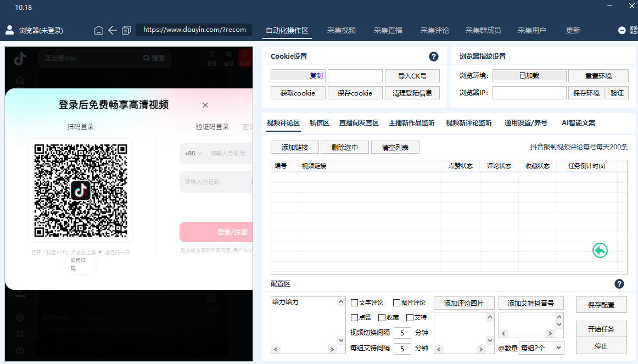Click the 添加链接 button
This screenshot has width=638, height=364.
pyautogui.click(x=295, y=147)
